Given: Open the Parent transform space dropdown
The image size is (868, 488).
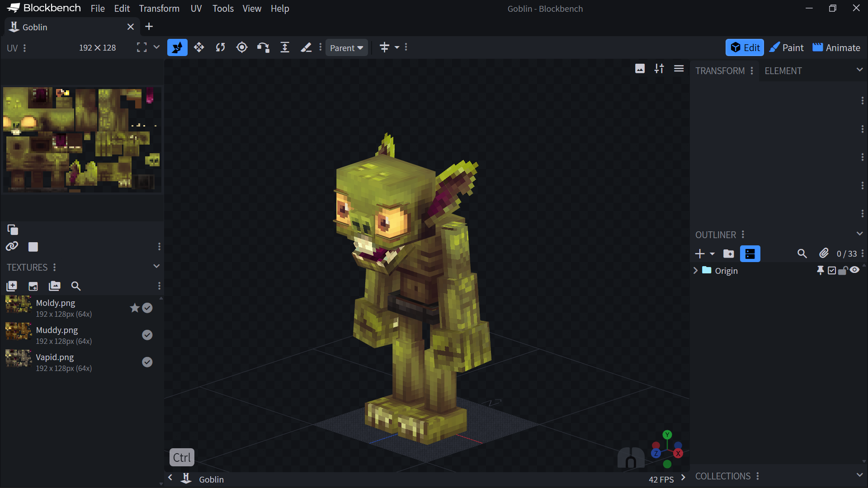Looking at the screenshot, I should pyautogui.click(x=346, y=48).
